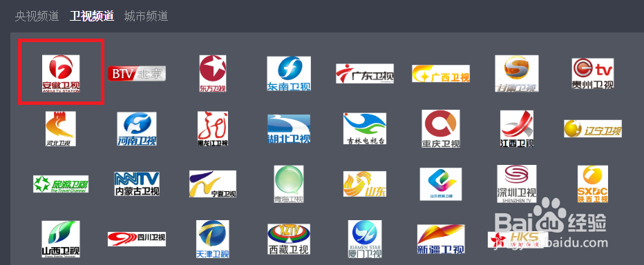The height and width of the screenshot is (265, 644).
Task: Open the 安徽卫视 channel logo
Action: 61,73
